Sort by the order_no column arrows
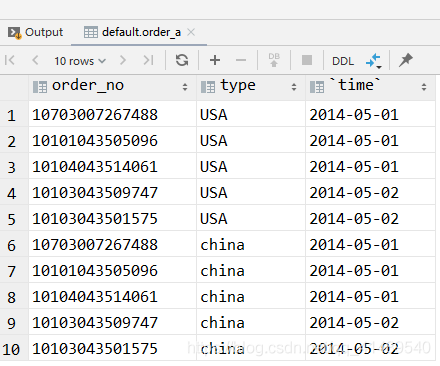The width and height of the screenshot is (440, 366). (x=185, y=87)
